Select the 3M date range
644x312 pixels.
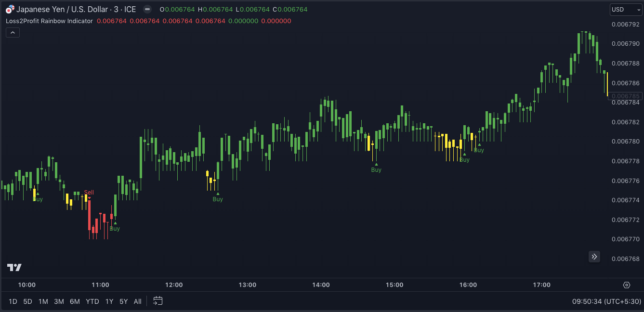click(x=59, y=301)
